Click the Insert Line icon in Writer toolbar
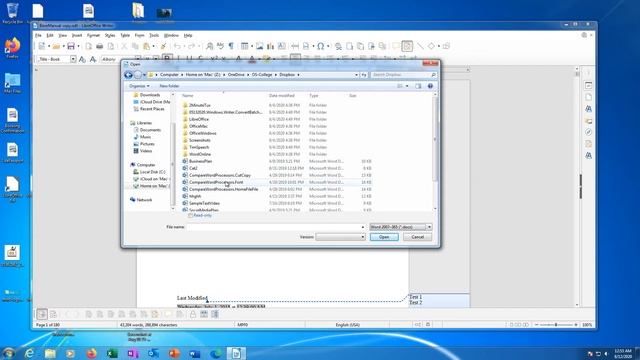Image resolution: width=640 pixels, height=360 pixels. [x=420, y=47]
